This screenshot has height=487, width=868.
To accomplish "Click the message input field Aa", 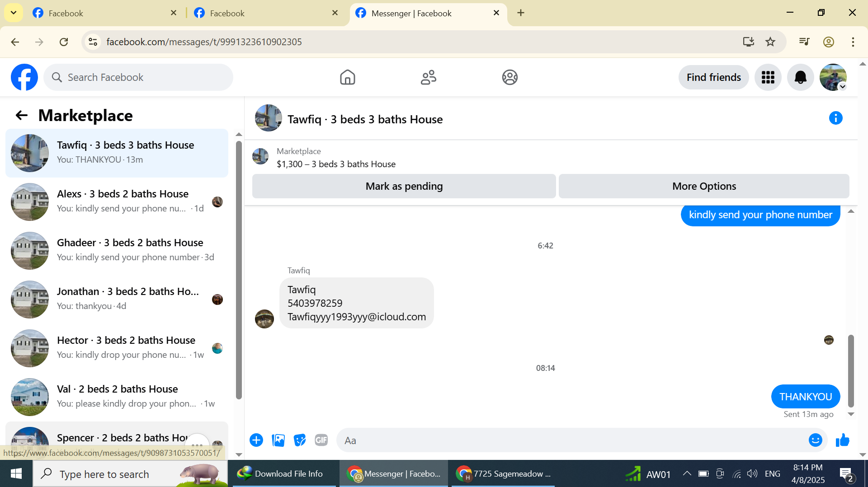I will pyautogui.click(x=572, y=440).
